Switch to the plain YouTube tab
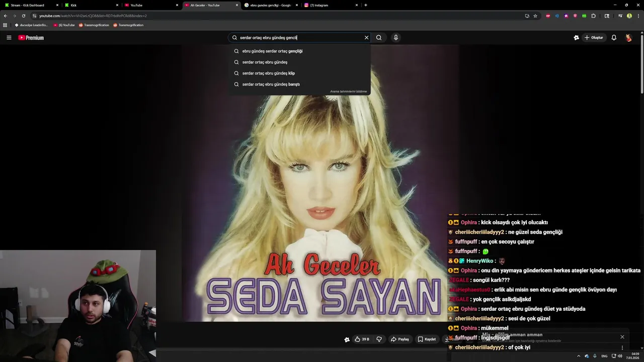This screenshot has width=644, height=362. point(151,5)
